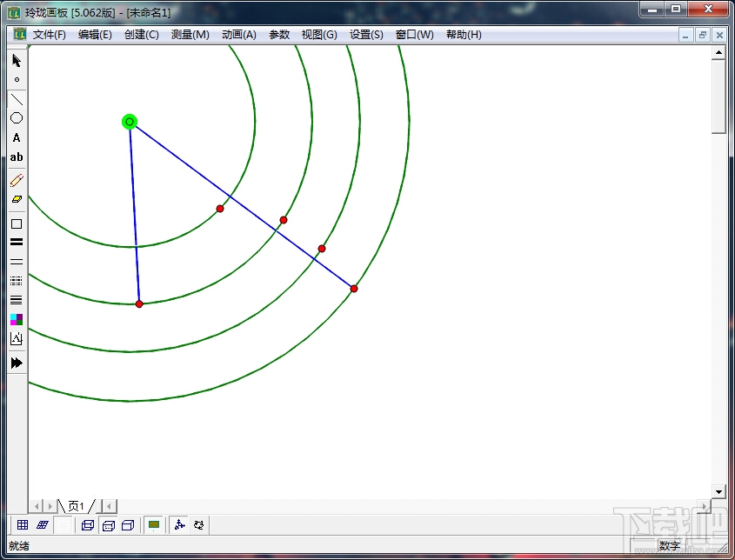735x560 pixels.
Task: Toggle the square grid display
Action: (x=23, y=525)
